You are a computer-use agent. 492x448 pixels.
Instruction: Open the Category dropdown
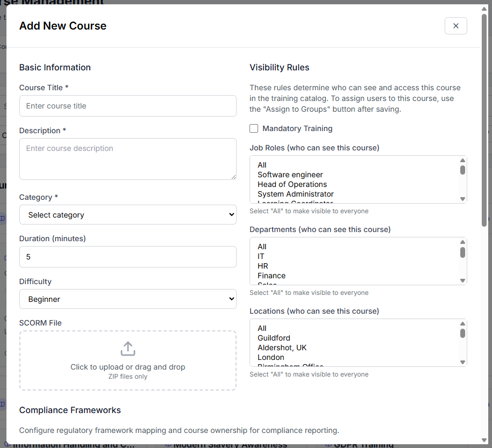tap(127, 214)
